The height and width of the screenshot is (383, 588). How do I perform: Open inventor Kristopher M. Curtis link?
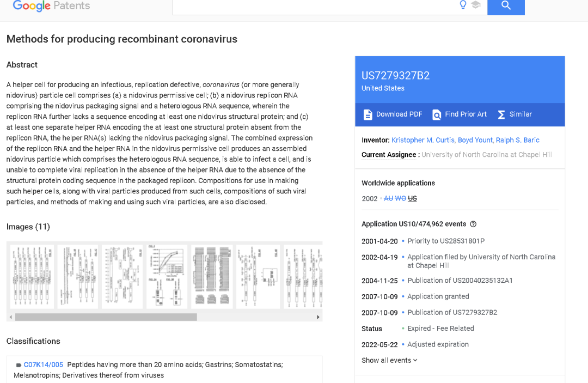422,140
